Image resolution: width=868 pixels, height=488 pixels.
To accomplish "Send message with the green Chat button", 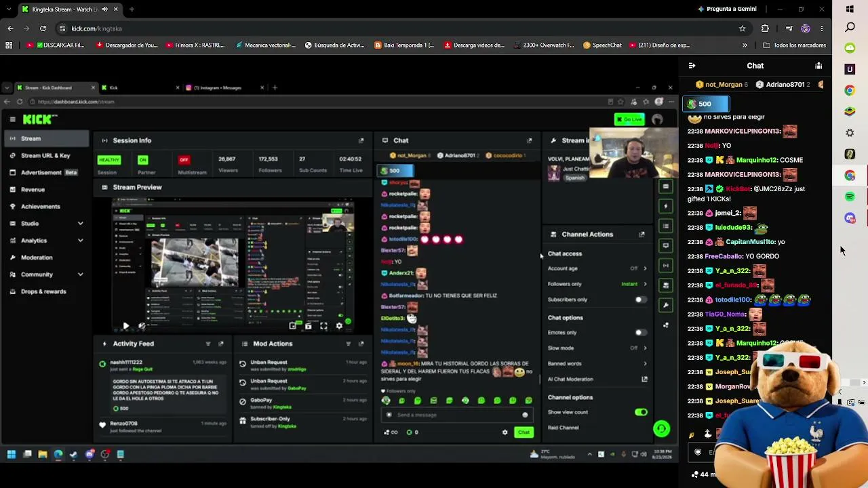I will 524,432.
